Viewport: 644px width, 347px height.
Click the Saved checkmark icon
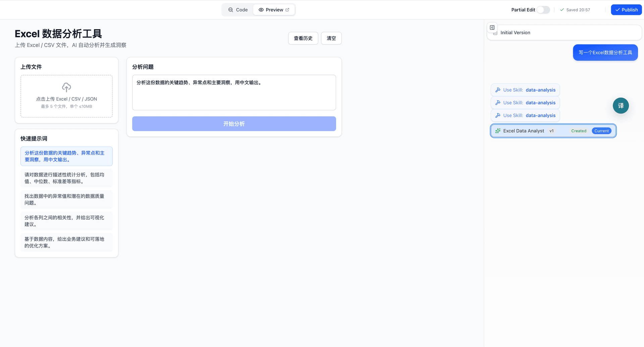[x=562, y=10]
